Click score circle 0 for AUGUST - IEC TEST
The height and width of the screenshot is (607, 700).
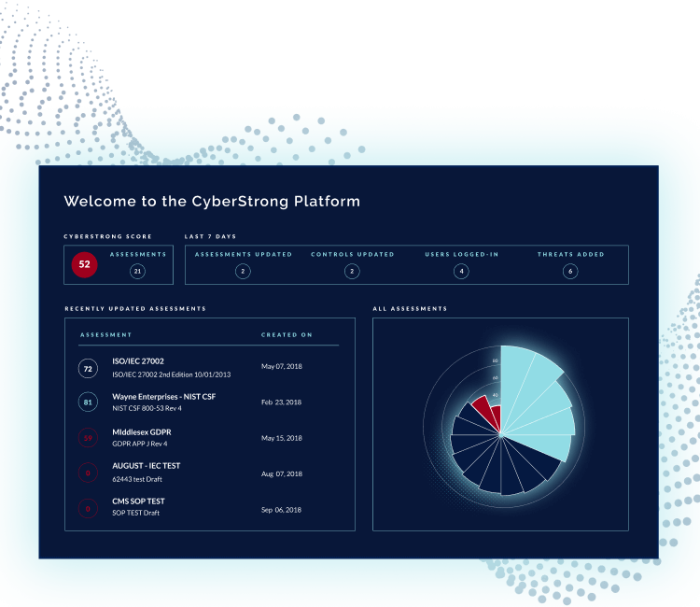click(x=88, y=473)
